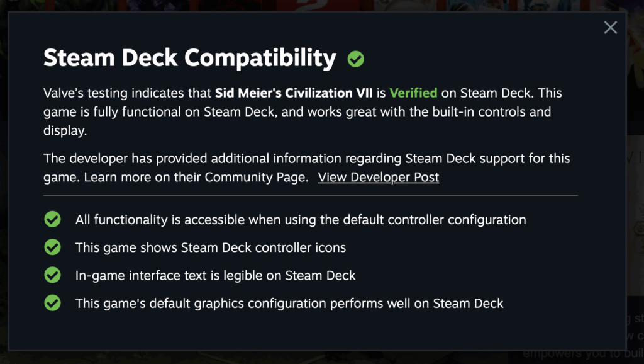Click the horizontal divider above the checklist

pos(310,196)
